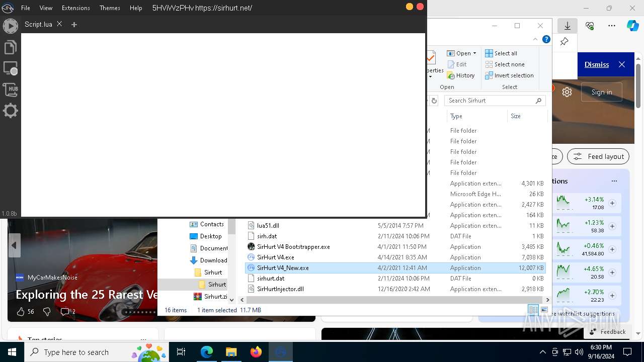The height and width of the screenshot is (362, 644).
Task: Click the Dismiss link in Edge banner
Action: point(597,64)
